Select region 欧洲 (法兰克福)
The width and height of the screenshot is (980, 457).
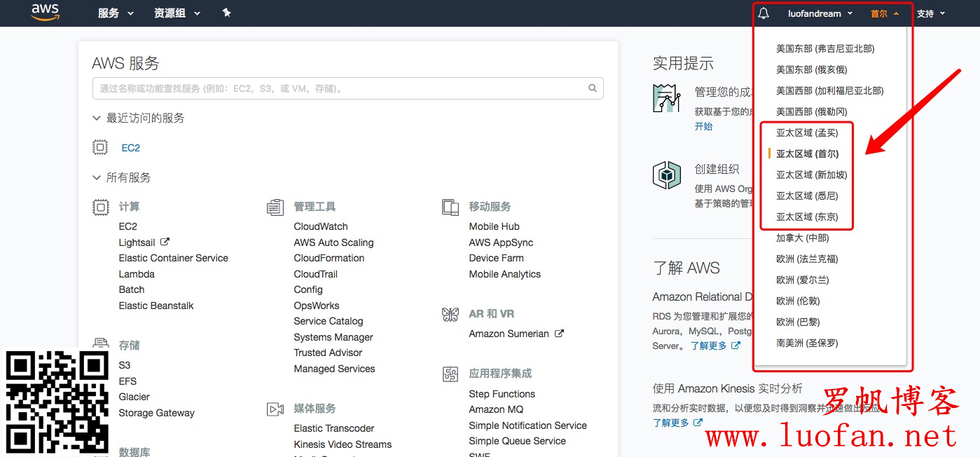click(x=807, y=259)
